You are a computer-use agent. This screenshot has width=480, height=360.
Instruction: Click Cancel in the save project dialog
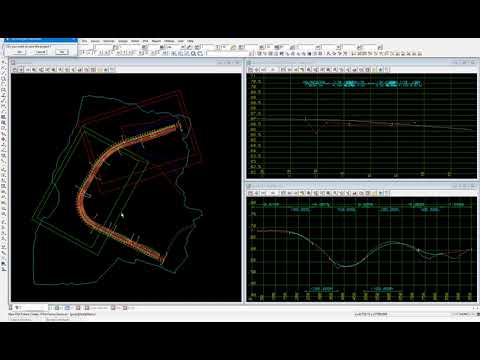(x=40, y=52)
